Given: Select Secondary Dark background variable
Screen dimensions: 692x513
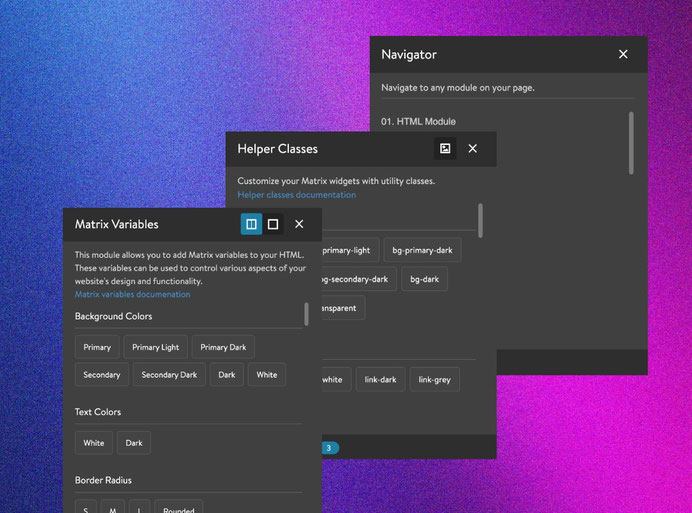Looking at the screenshot, I should pos(169,375).
